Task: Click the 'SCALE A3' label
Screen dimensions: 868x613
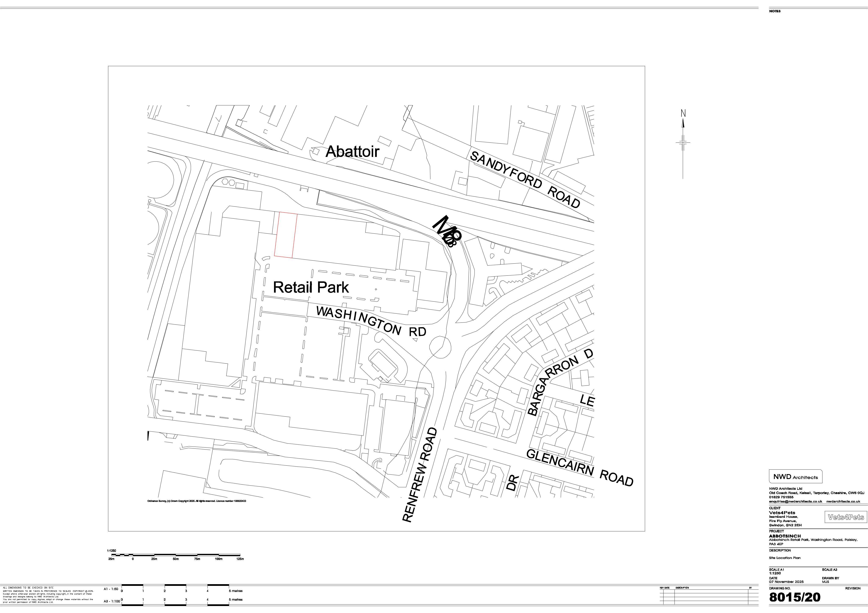Action: (x=829, y=570)
